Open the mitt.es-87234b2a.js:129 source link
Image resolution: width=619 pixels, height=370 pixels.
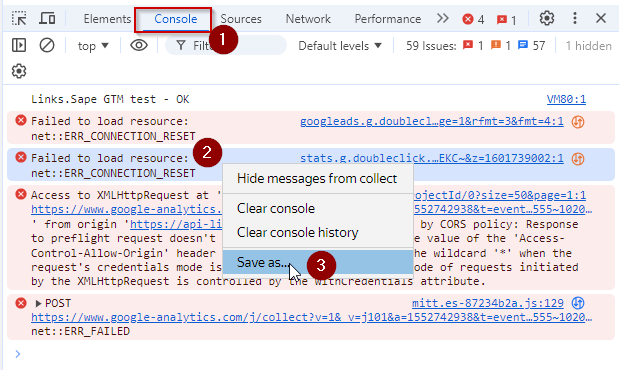tap(488, 303)
